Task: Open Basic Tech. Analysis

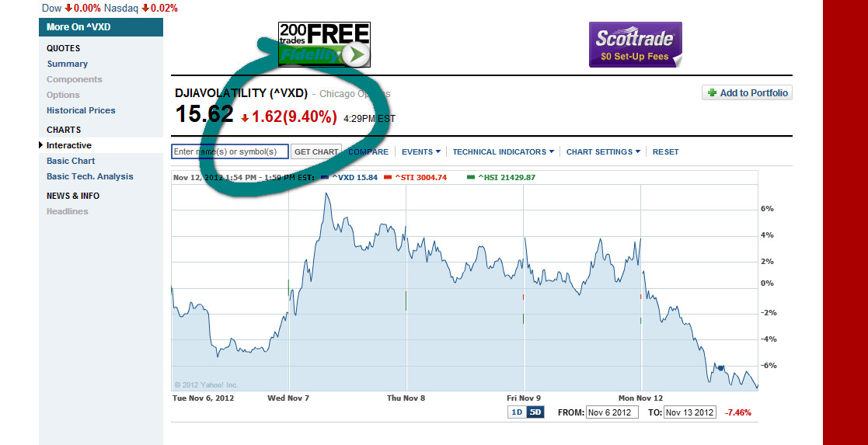Action: click(x=89, y=176)
